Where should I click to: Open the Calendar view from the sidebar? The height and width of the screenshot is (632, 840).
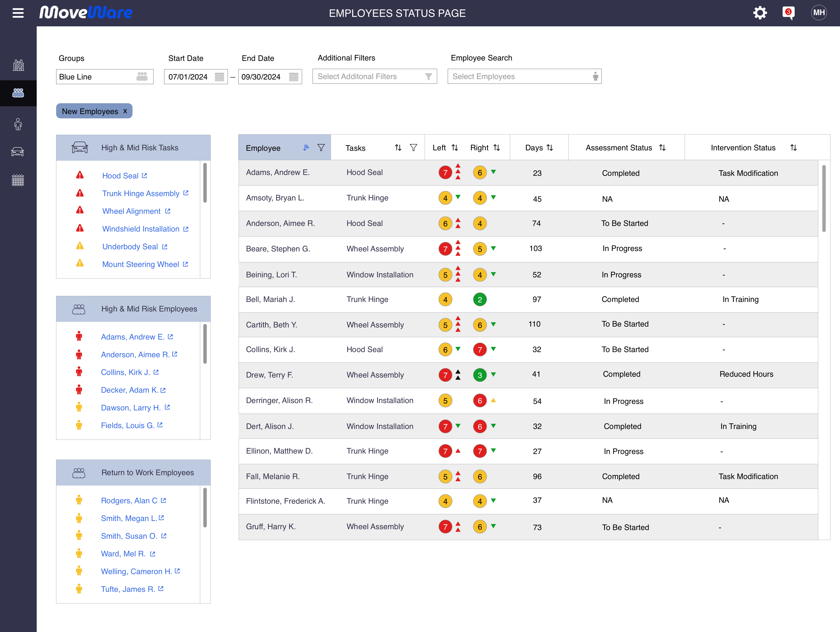tap(18, 180)
